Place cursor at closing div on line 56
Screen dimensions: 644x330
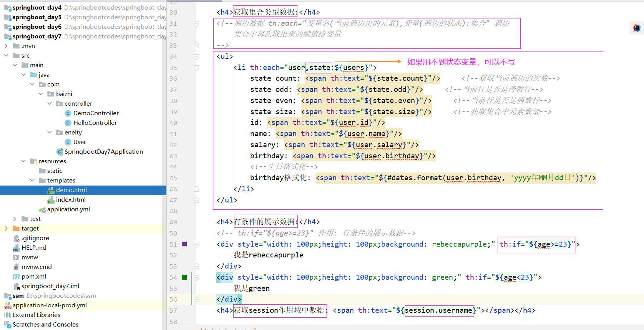pos(229,299)
